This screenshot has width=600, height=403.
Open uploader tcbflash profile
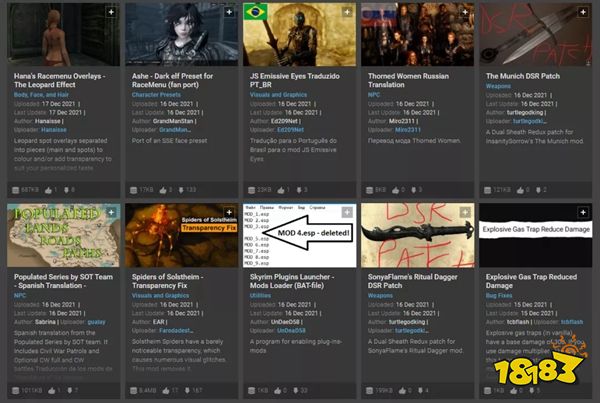[572, 322]
